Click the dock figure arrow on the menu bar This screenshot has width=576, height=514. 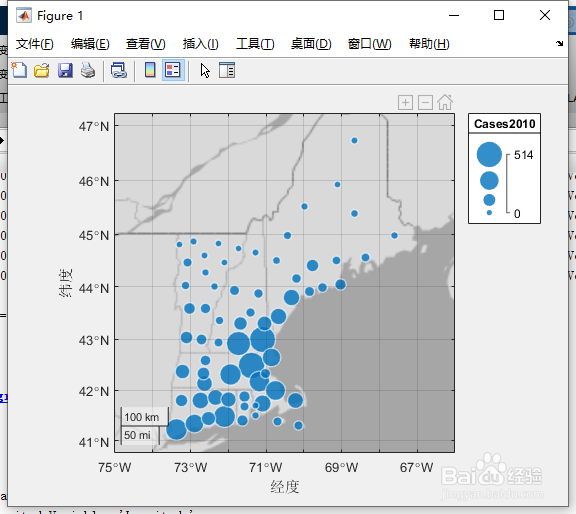[x=559, y=43]
